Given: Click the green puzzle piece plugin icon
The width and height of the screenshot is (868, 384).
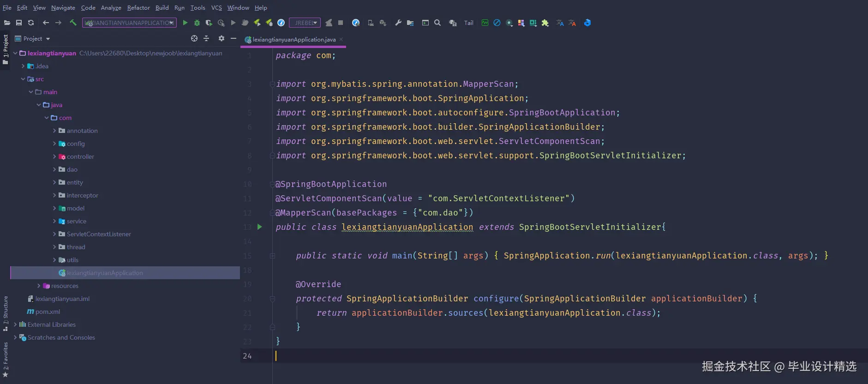Looking at the screenshot, I should [x=545, y=23].
